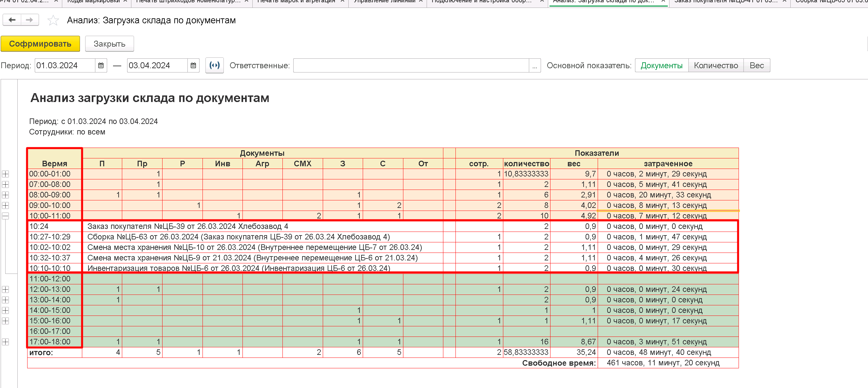Open calendar for start date 01.03.2024
The height and width of the screenshot is (388, 868).
[101, 66]
